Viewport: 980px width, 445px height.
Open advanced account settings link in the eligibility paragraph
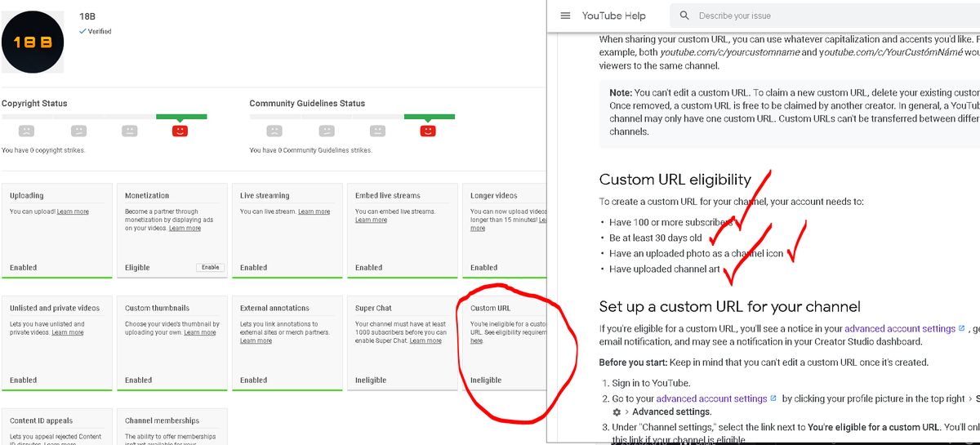coord(899,329)
